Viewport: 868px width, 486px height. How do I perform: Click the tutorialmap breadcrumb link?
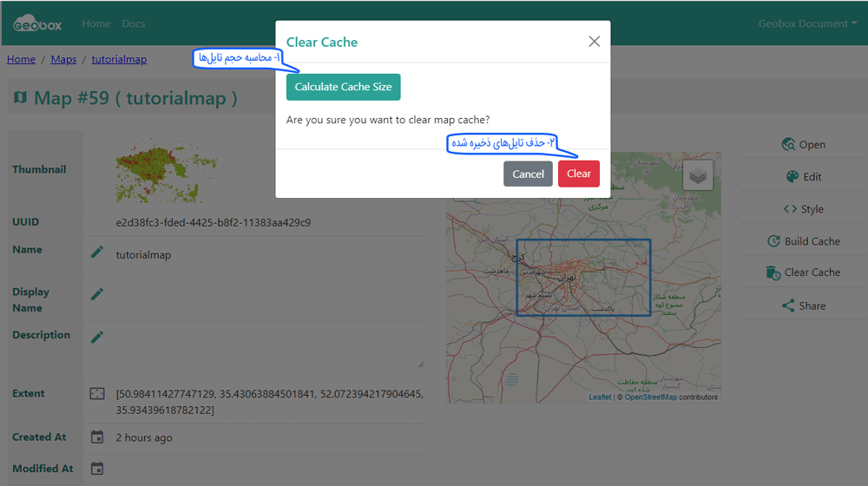click(x=119, y=59)
